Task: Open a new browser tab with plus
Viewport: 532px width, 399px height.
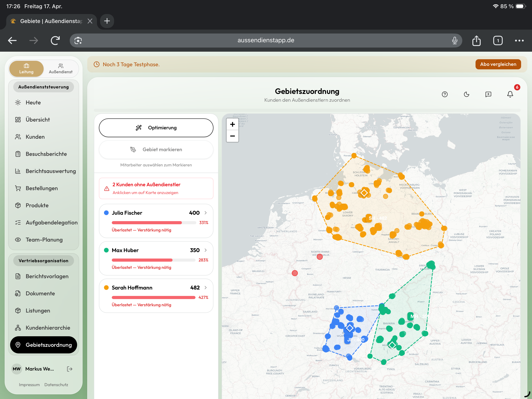Action: pyautogui.click(x=107, y=21)
